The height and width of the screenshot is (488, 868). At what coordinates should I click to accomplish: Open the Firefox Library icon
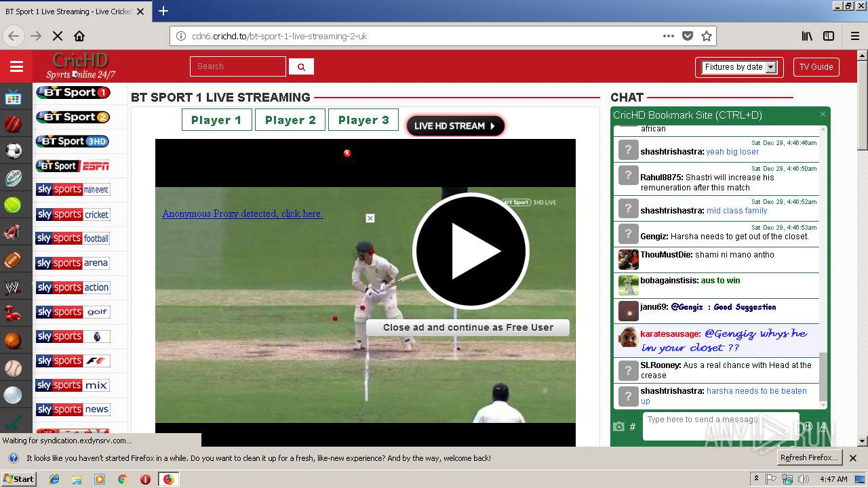pos(807,36)
